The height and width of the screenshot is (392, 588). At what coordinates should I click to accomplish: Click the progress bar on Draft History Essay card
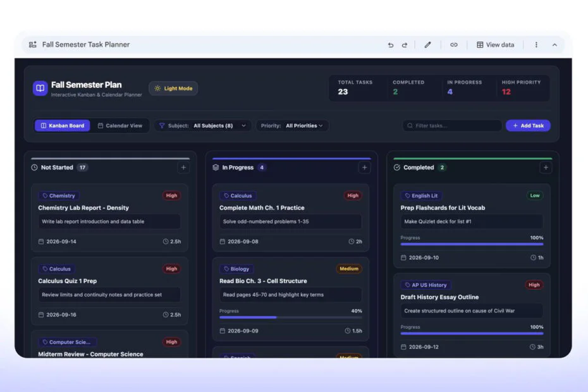(x=472, y=333)
